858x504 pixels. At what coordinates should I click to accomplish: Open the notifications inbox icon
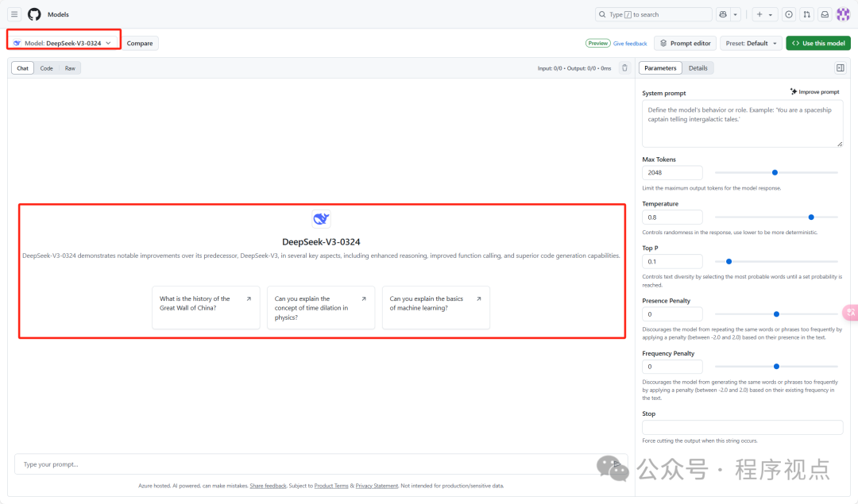[x=825, y=14]
